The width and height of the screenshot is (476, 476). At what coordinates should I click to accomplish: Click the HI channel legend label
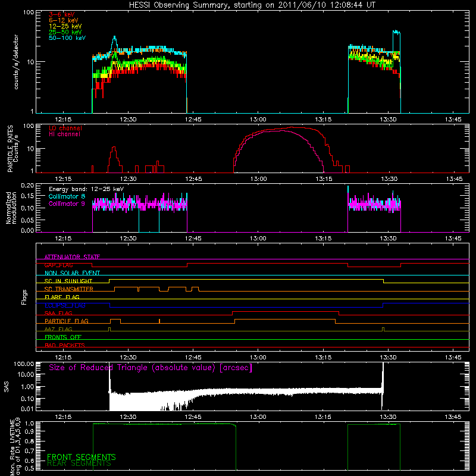(x=64, y=134)
